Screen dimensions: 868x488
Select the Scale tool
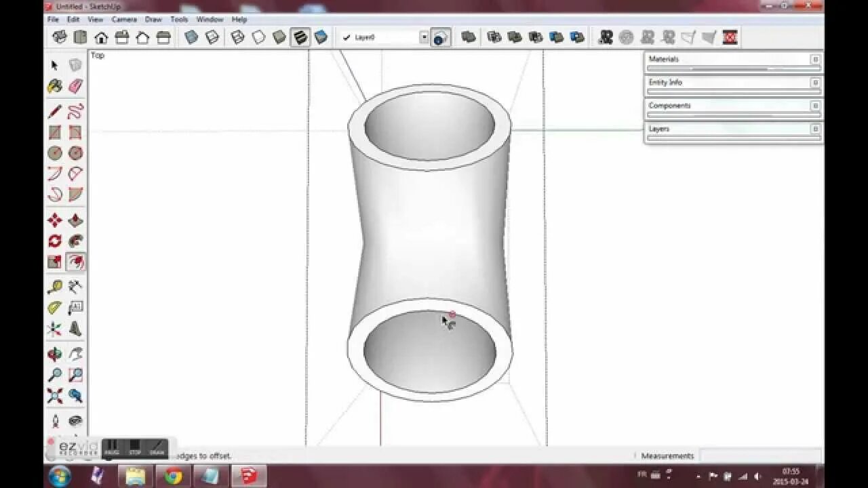pos(55,262)
